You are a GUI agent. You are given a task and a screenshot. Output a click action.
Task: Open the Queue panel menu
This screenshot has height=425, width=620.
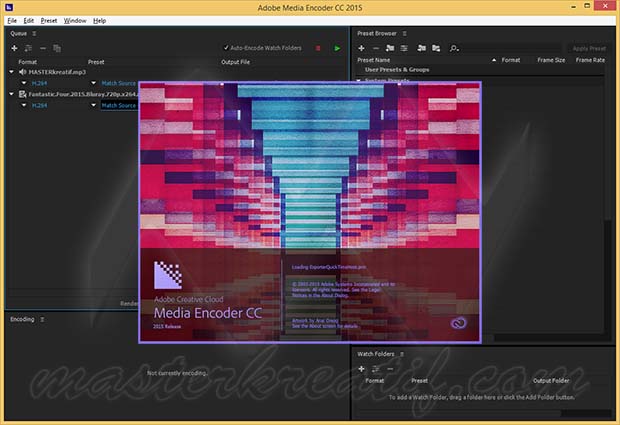click(x=34, y=34)
